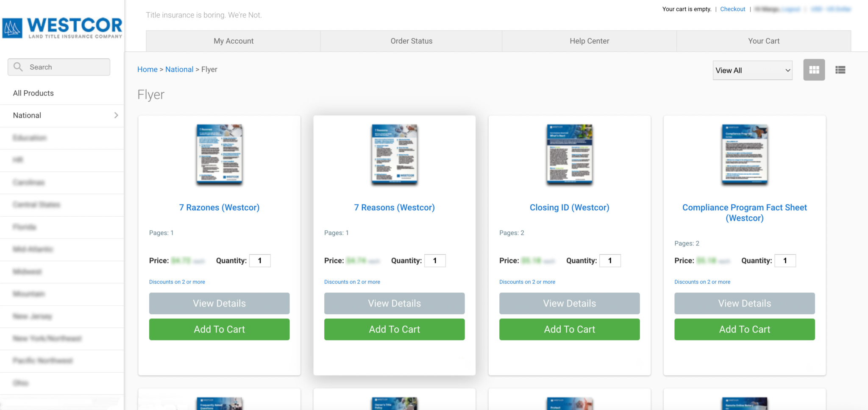868x410 pixels.
Task: Expand the National category chevron
Action: point(116,115)
